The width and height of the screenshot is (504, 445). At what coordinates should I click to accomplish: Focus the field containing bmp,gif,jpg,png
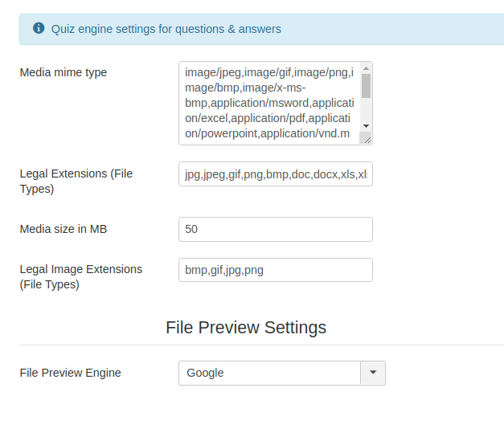pos(275,270)
